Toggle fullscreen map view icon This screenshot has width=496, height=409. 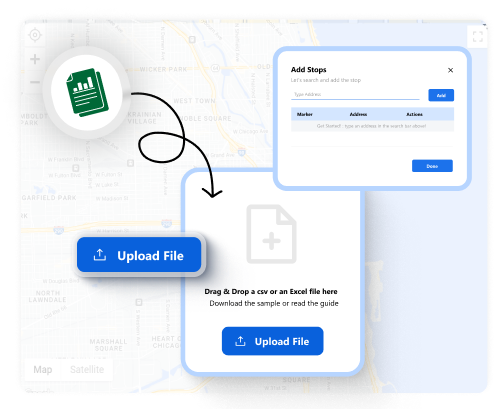478,36
